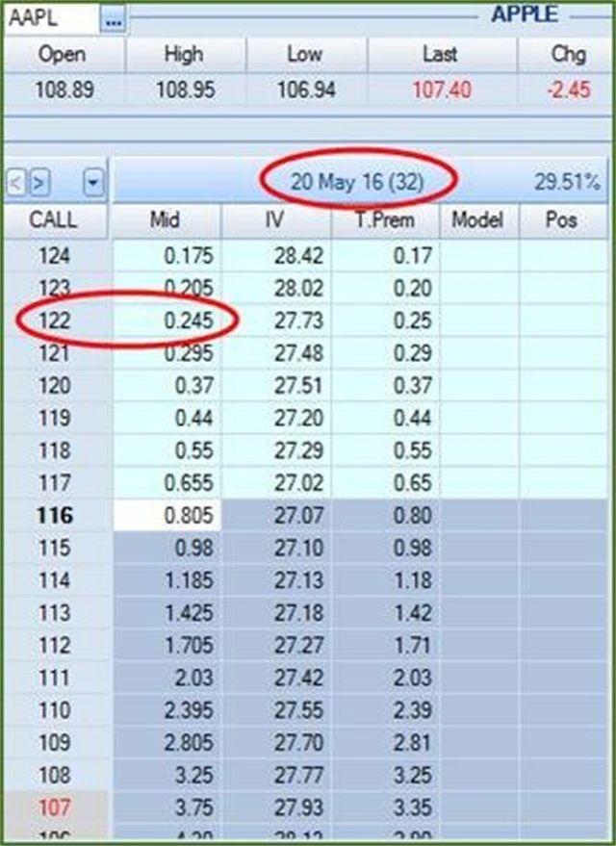Click the T.Prem column header
Screen dimensions: 616x846
(x=384, y=220)
